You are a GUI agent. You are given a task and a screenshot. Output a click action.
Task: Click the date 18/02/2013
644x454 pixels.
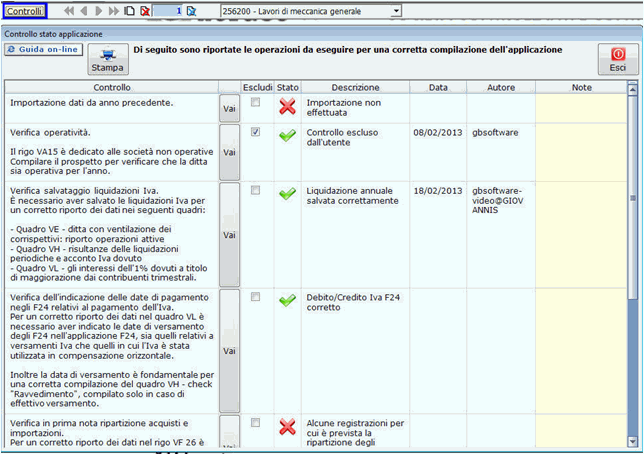[438, 191]
